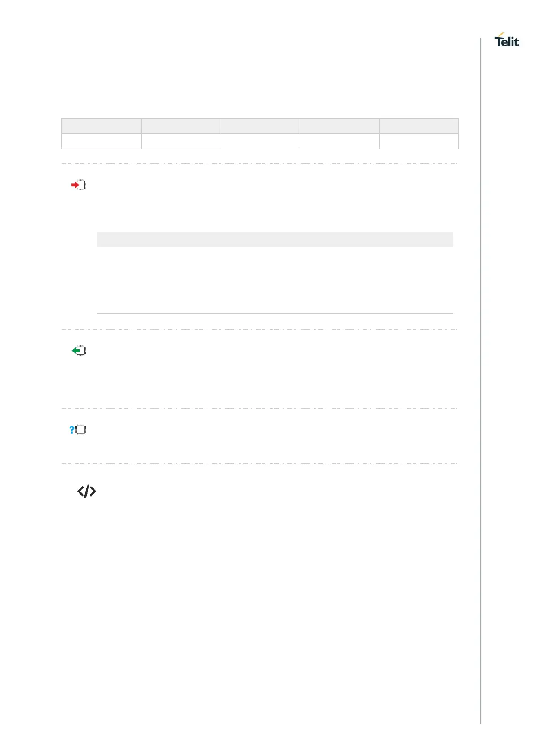Click the second white cell in top table
The height and width of the screenshot is (756, 535).
coord(181,141)
